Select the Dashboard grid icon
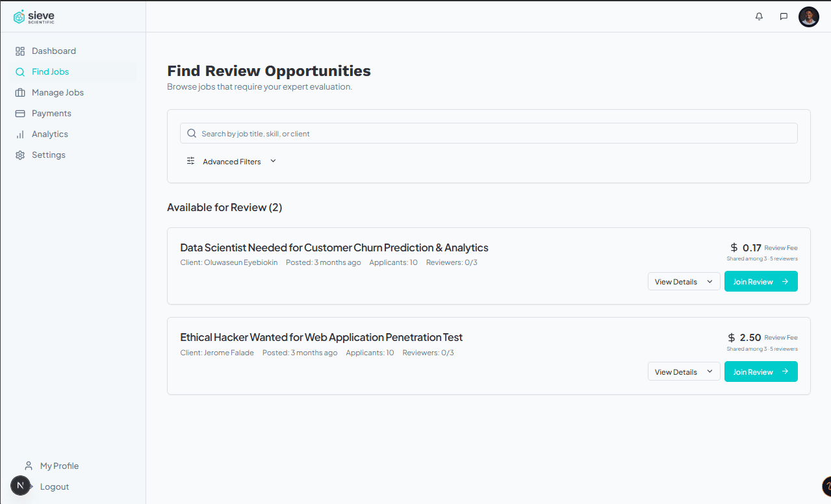 point(20,51)
